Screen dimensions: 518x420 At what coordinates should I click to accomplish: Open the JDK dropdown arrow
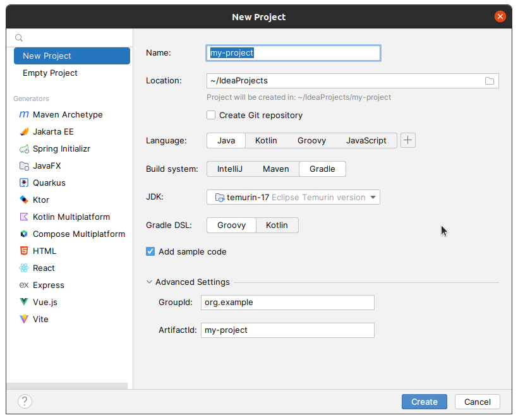tap(373, 198)
